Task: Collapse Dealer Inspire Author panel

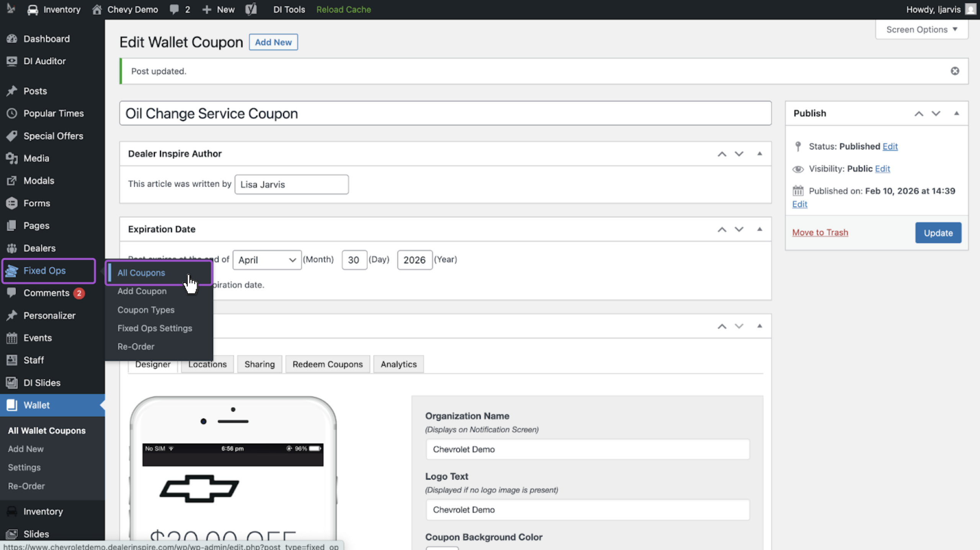Action: coord(759,153)
